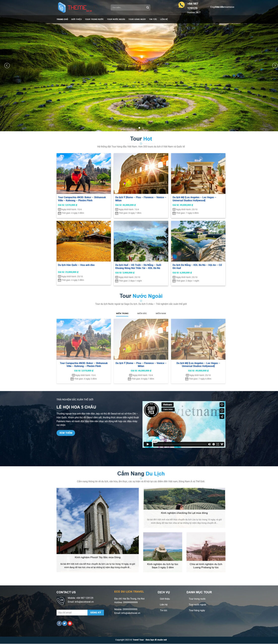Select the first slider pagination dot
This screenshot has width=278, height=644.
click(140, 128)
